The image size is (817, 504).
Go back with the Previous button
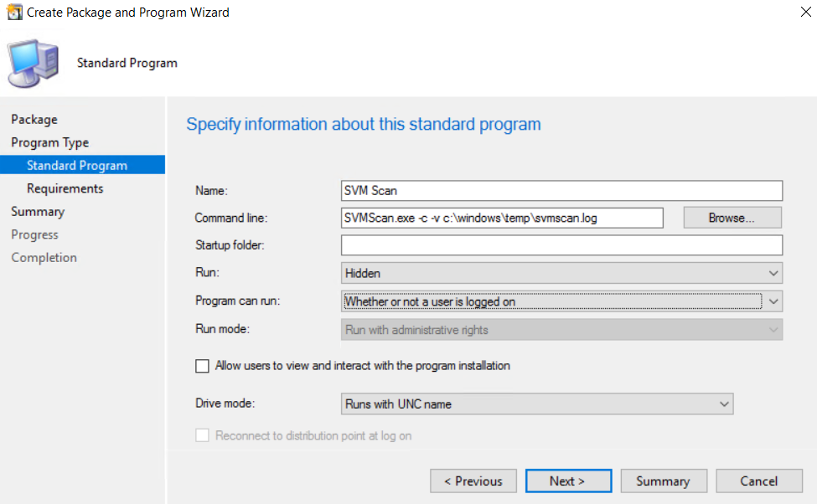pyautogui.click(x=473, y=481)
